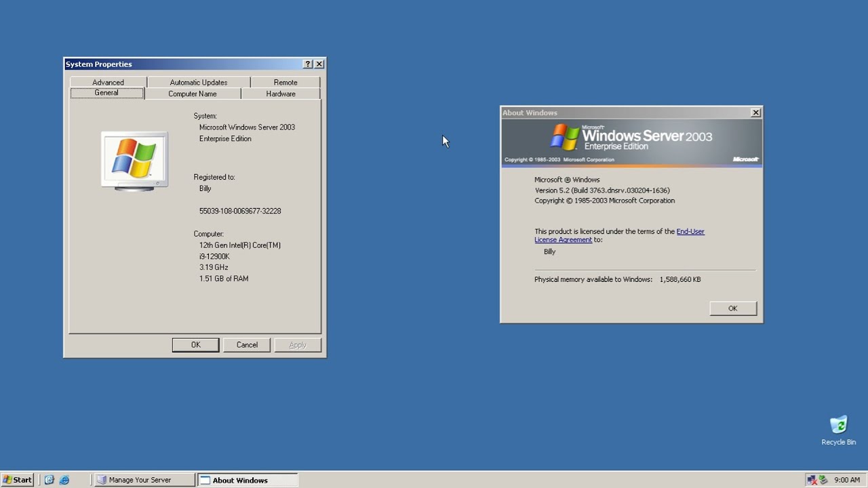Click the '3.19 GHz' text

pos(214,267)
